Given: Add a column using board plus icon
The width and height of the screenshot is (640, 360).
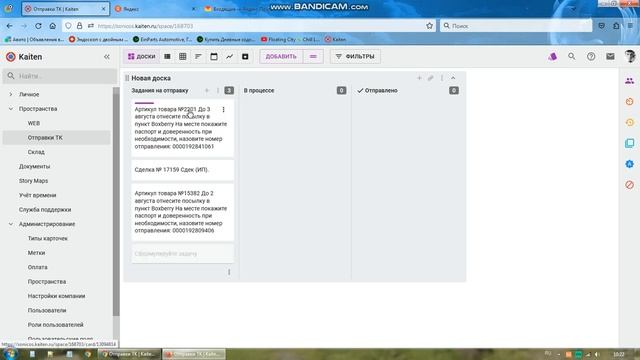Looking at the screenshot, I should tap(419, 78).
